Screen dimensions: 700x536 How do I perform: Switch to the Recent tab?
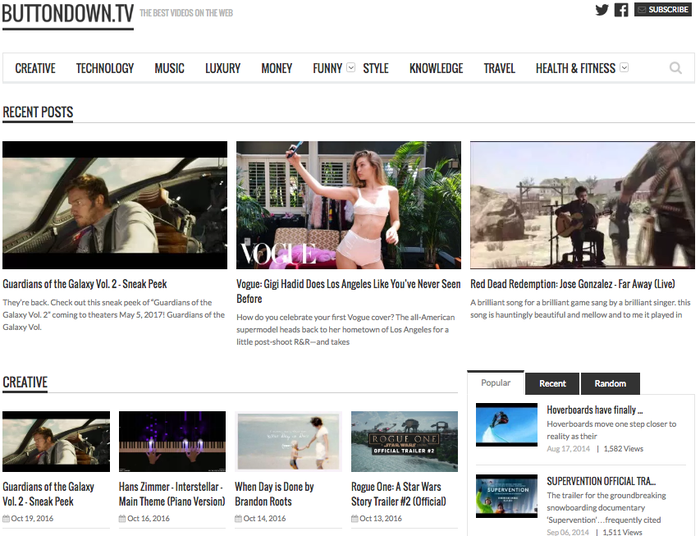click(552, 383)
